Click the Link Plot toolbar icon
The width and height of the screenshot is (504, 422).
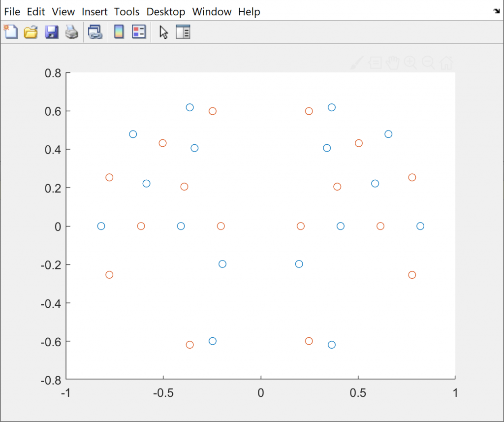94,32
